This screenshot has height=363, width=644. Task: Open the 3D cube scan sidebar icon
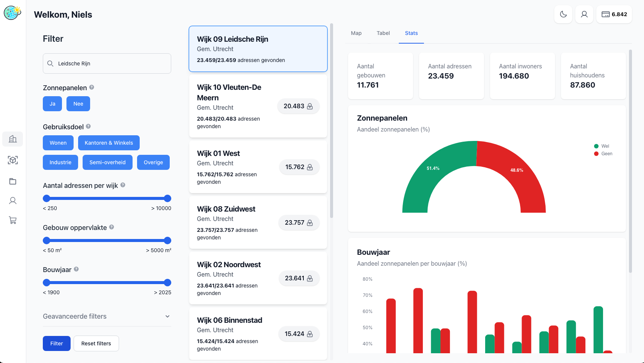pos(13,160)
